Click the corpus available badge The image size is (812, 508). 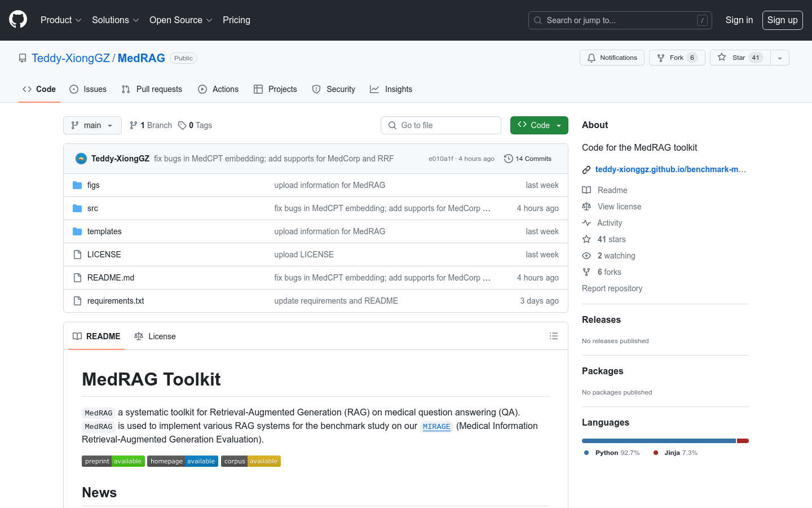(251, 461)
